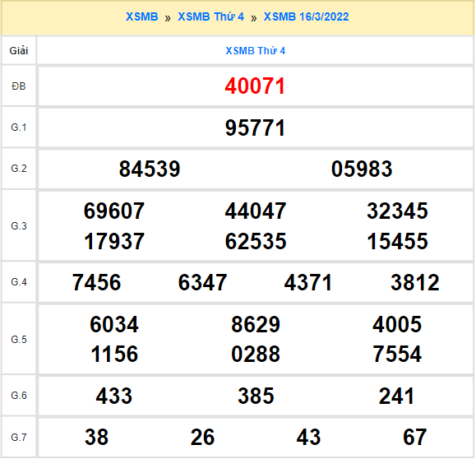
Task: Click the G.6 number 385
Action: tap(256, 396)
